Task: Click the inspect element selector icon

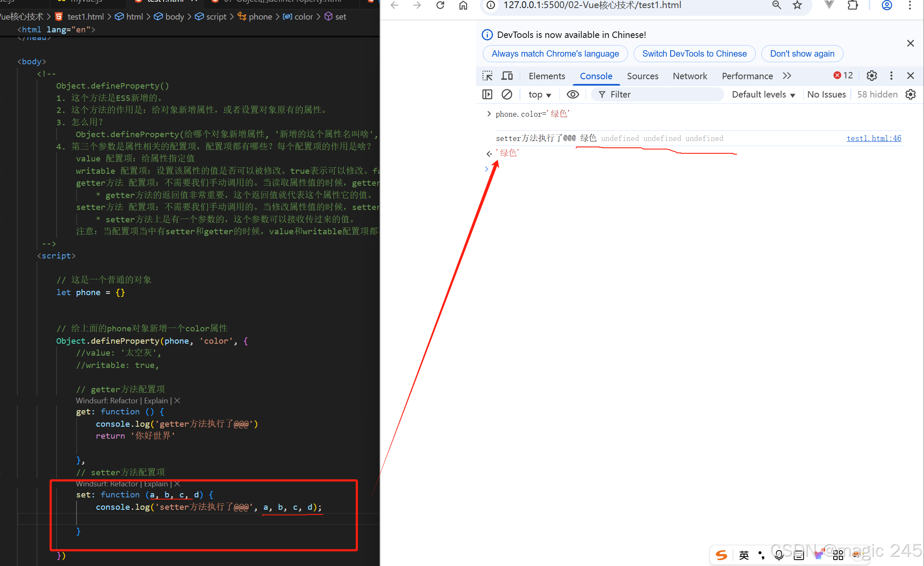Action: coord(487,76)
